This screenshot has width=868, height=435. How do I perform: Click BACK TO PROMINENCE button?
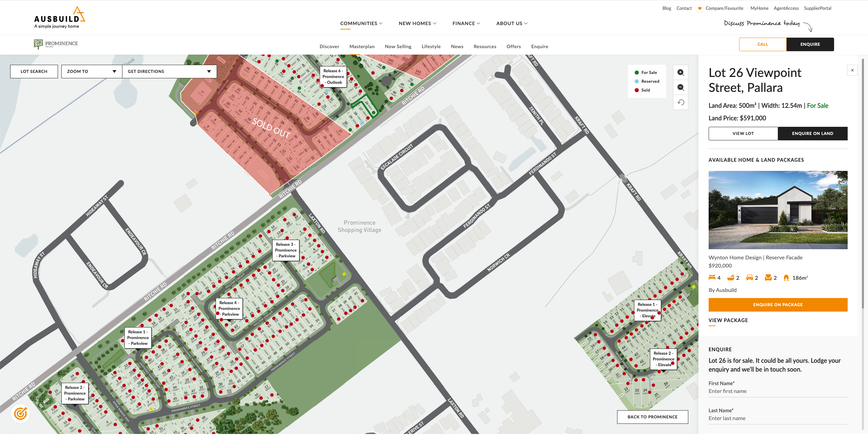pos(652,417)
